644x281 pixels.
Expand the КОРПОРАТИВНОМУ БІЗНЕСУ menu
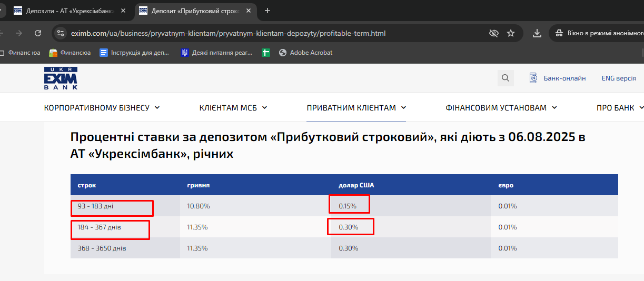pos(102,107)
